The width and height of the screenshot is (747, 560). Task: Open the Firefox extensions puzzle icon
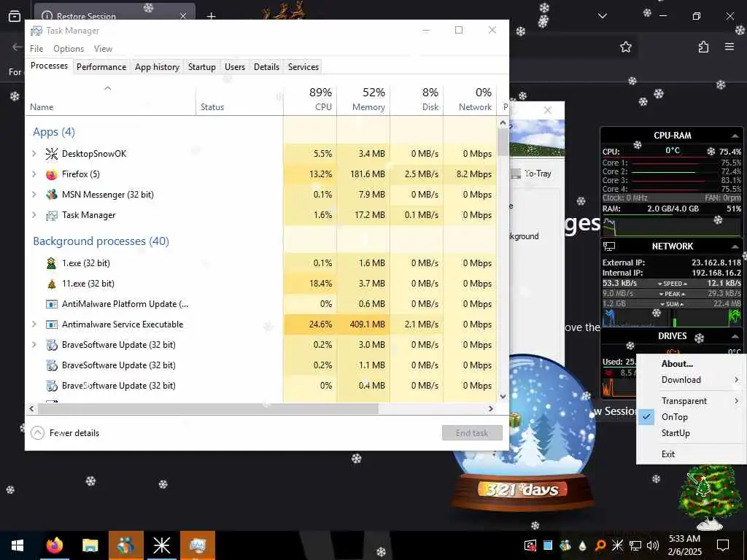point(703,47)
